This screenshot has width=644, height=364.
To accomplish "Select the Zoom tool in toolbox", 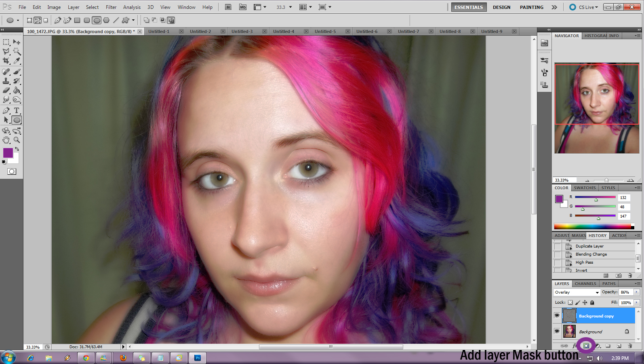I will [x=17, y=140].
